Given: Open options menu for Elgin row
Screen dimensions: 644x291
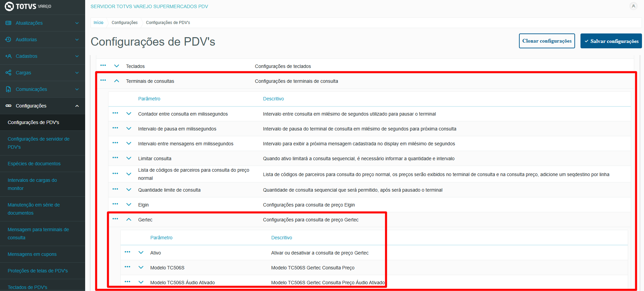Looking at the screenshot, I should [x=115, y=204].
